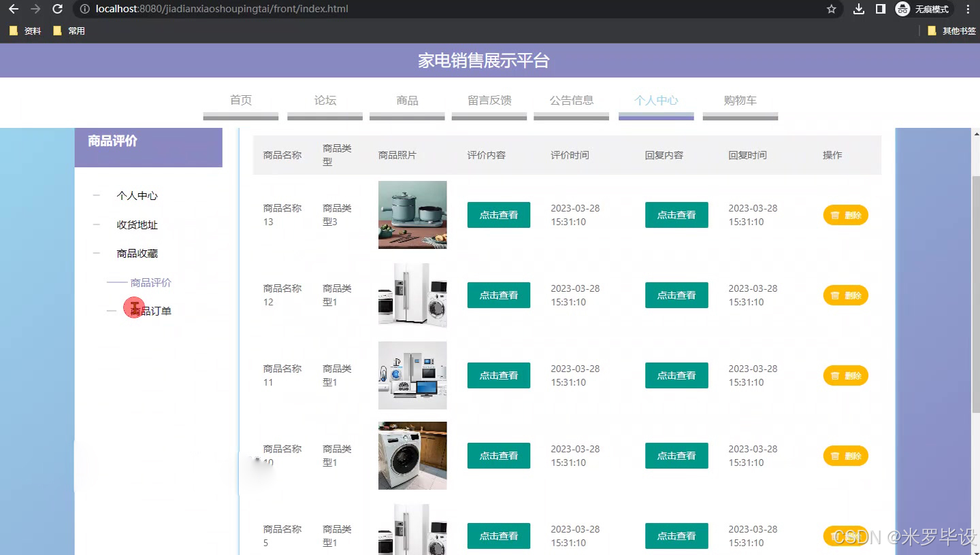This screenshot has width=980, height=555.
Task: Click the 商品名称11 product photo
Action: coord(412,375)
